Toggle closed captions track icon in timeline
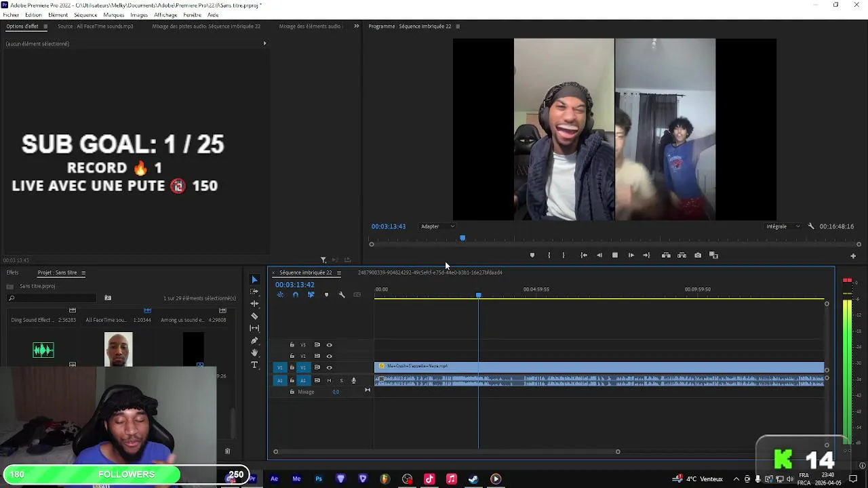Screen dimensions: 868x488 coord(357,295)
